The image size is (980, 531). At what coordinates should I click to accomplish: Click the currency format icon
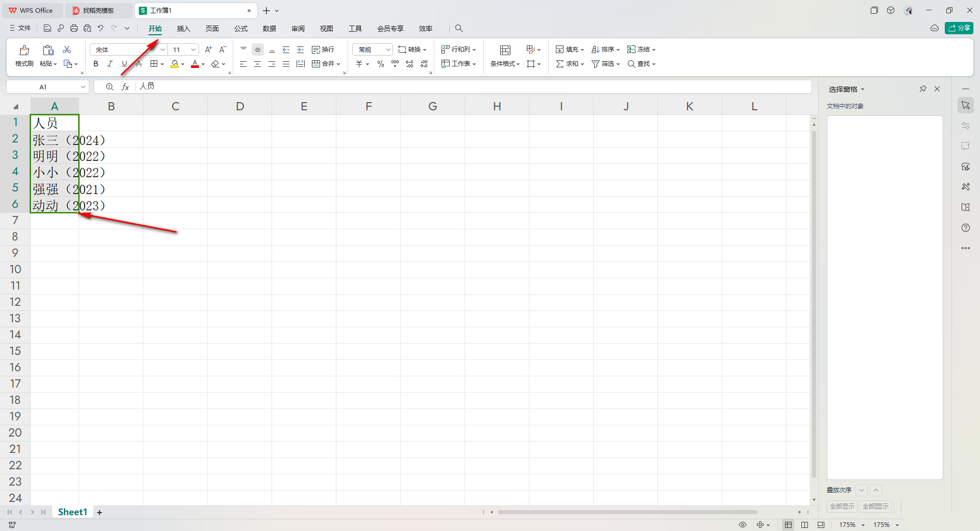359,64
